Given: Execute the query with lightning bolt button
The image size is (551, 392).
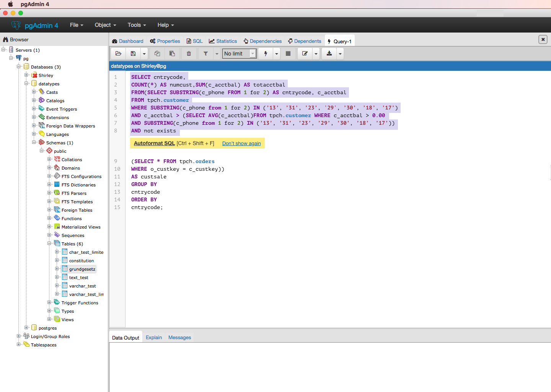Looking at the screenshot, I should point(266,54).
